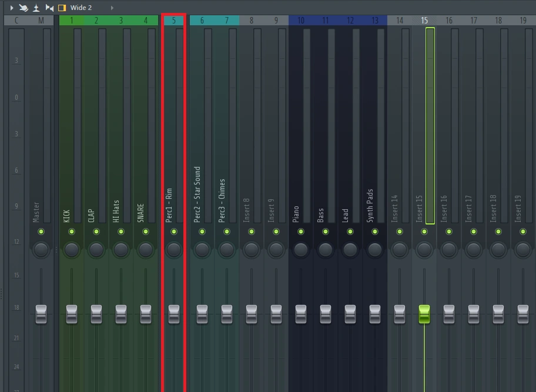
Task: Mute the KICK track
Action: (72, 232)
